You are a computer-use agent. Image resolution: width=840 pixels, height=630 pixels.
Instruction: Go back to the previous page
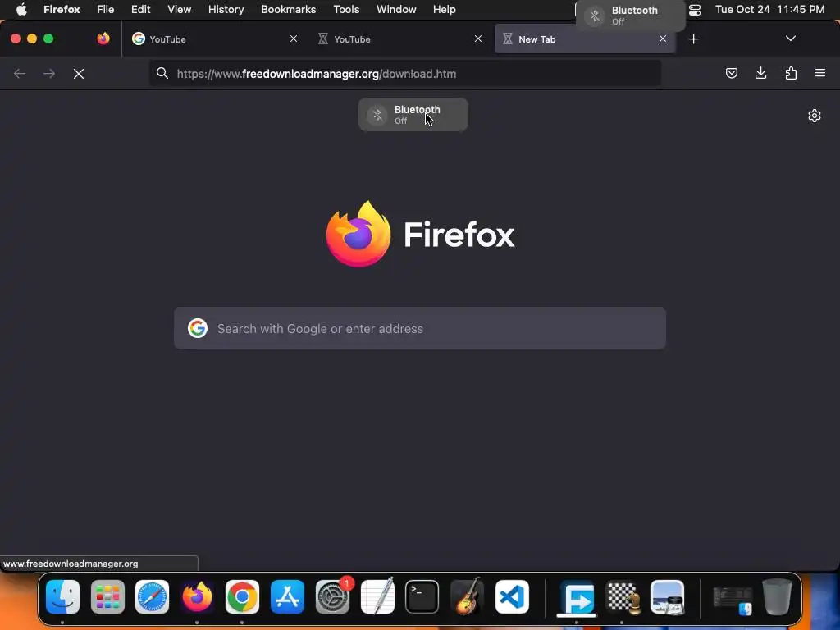coord(20,73)
